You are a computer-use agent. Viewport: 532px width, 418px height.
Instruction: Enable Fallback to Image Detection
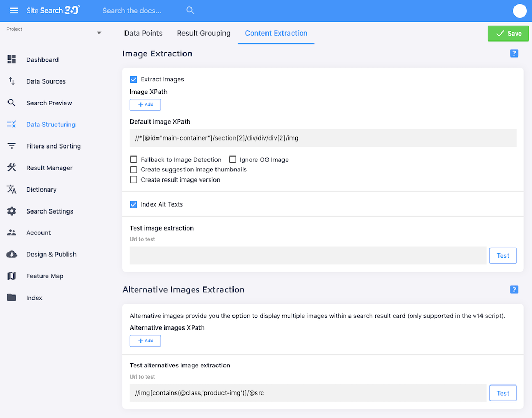[x=134, y=159]
